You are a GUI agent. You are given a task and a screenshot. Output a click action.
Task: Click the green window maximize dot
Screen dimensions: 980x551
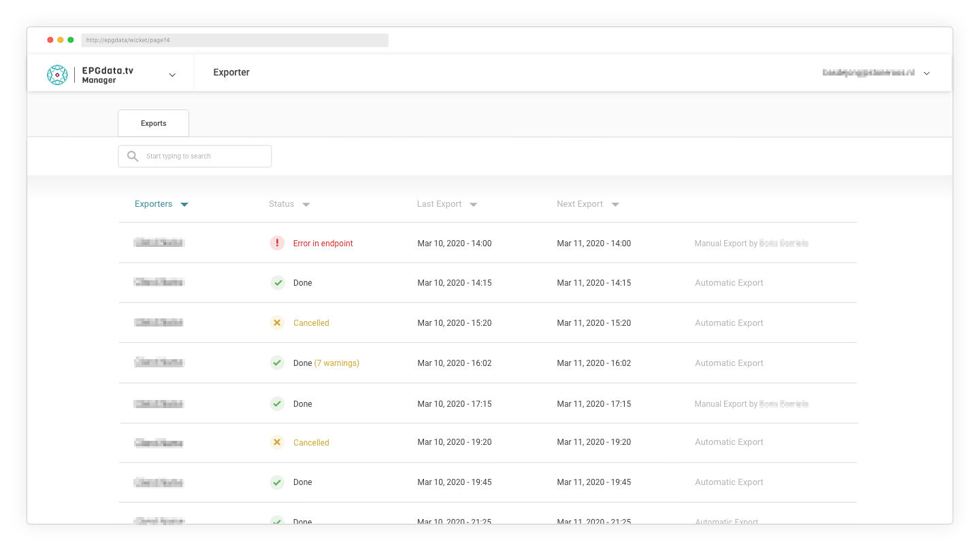[x=71, y=40]
